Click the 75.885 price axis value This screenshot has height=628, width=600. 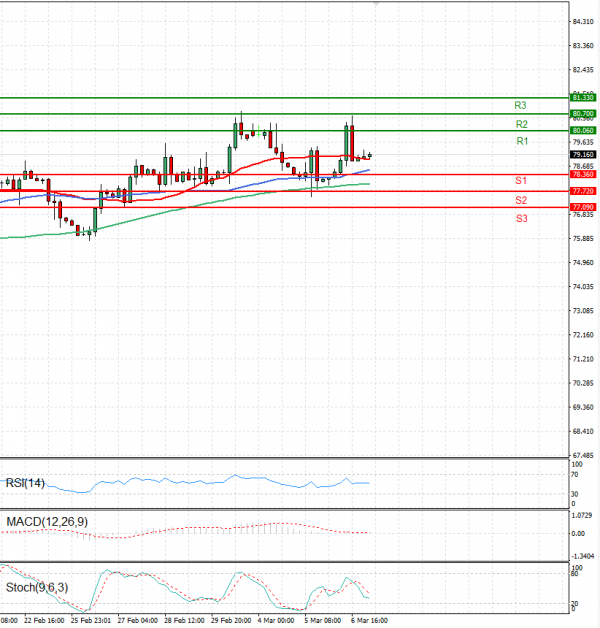pos(583,239)
